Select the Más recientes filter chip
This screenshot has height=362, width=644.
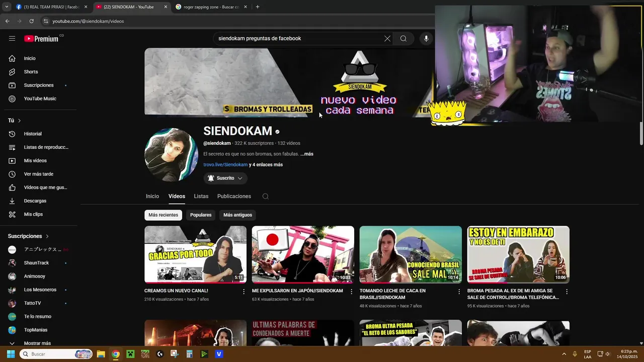163,215
